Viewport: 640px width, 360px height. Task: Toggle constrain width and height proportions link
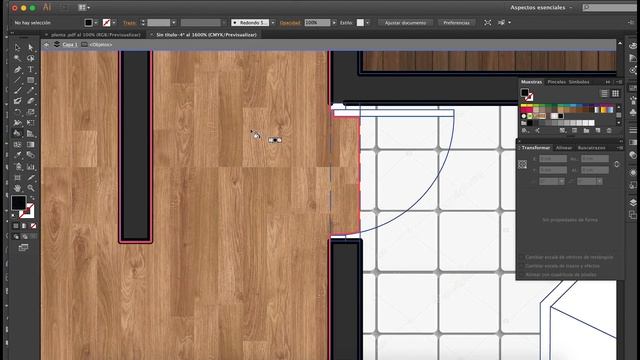617,164
